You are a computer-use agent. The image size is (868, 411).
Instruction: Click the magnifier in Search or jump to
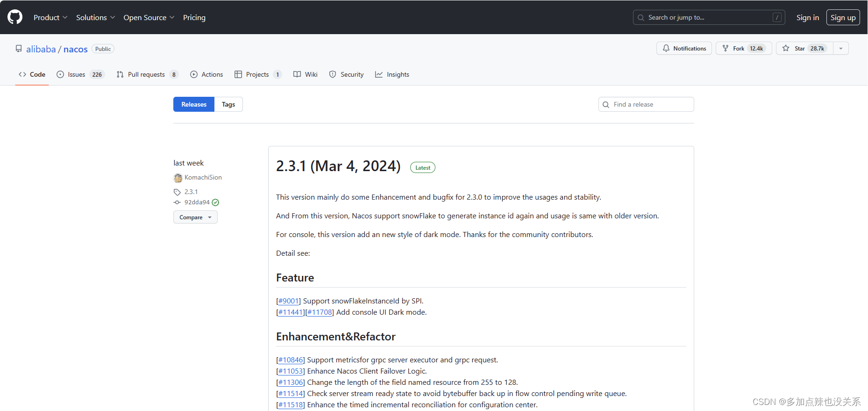click(641, 18)
